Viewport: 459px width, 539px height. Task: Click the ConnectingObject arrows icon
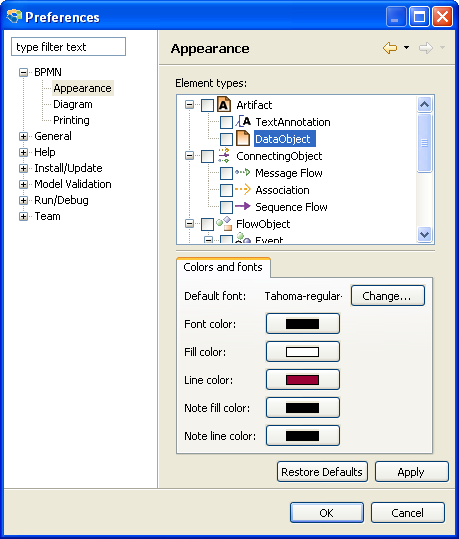224,155
